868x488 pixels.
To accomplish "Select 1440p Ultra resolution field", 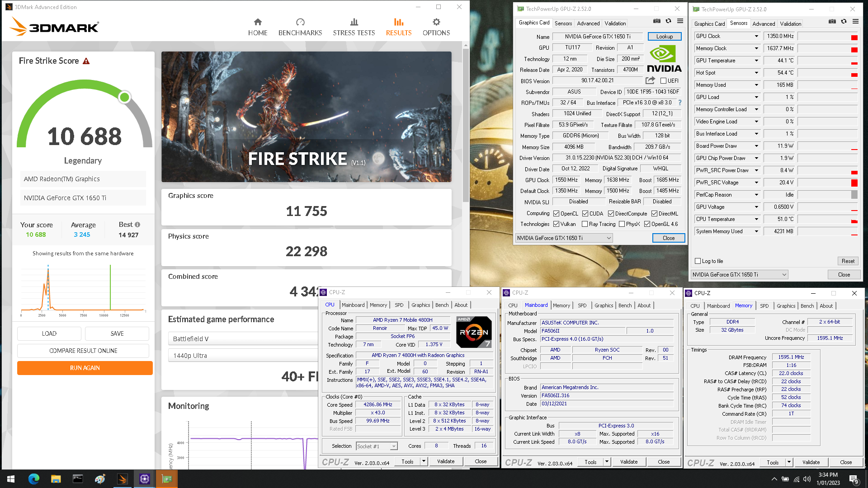I will click(243, 356).
